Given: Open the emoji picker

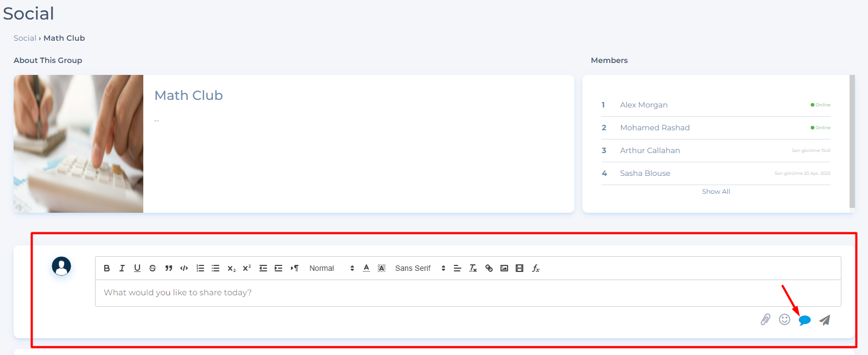Looking at the screenshot, I should pyautogui.click(x=784, y=320).
